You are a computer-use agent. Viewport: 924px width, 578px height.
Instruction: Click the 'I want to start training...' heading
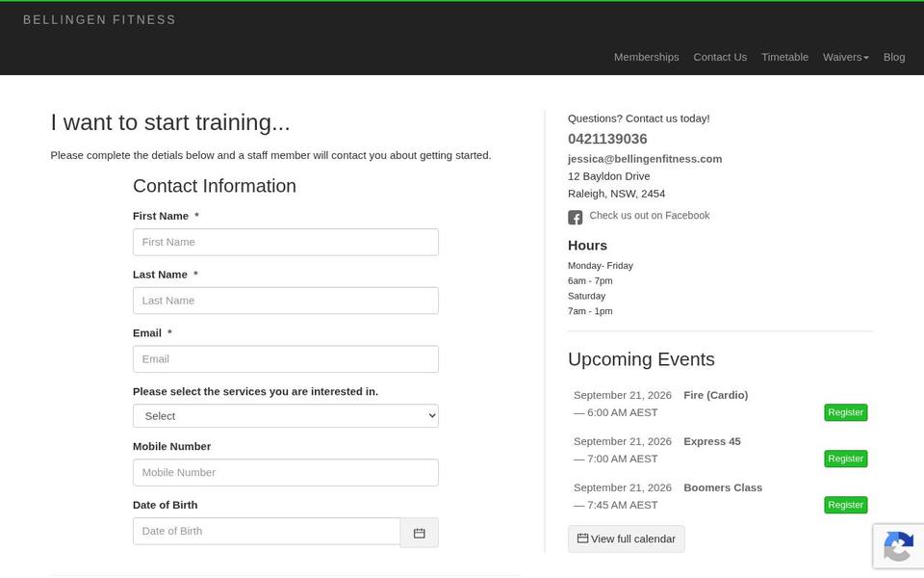170,122
